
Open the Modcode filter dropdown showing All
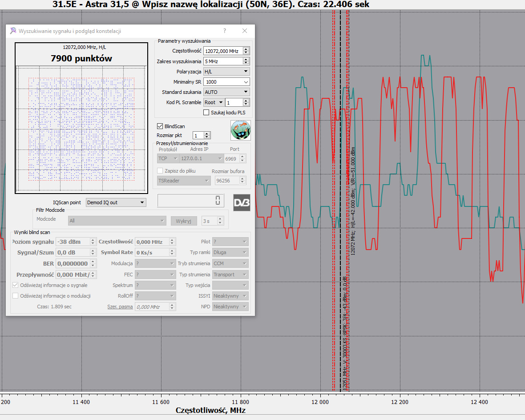click(117, 221)
